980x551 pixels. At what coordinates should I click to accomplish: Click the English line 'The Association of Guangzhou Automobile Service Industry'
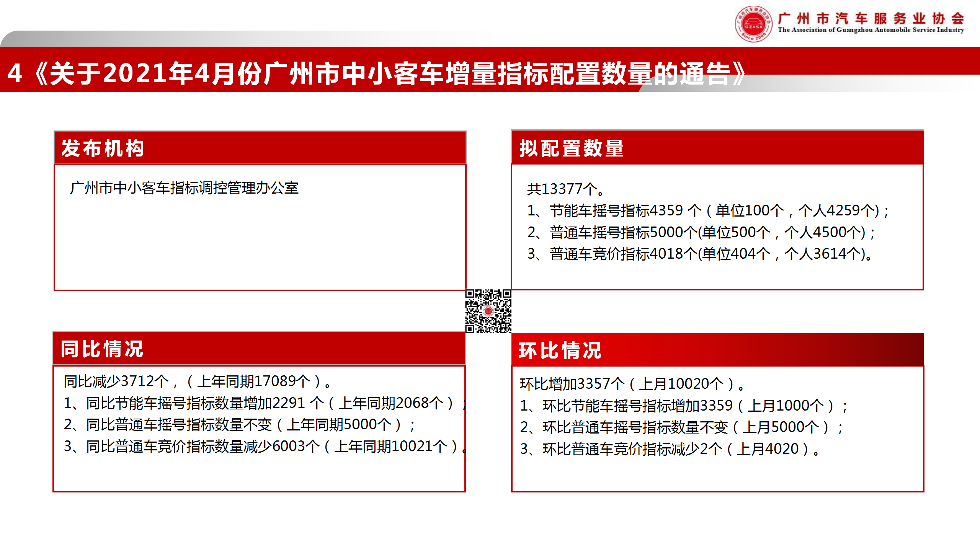pos(871,30)
